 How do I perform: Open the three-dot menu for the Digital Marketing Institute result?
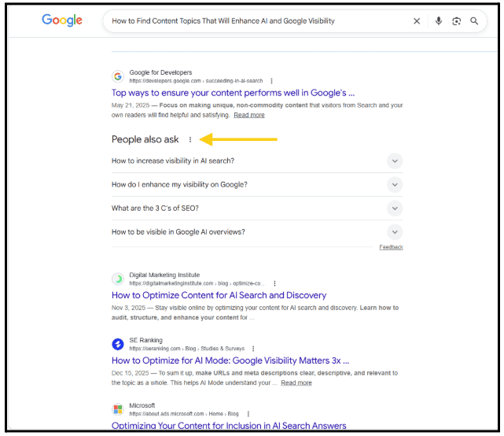(x=274, y=283)
